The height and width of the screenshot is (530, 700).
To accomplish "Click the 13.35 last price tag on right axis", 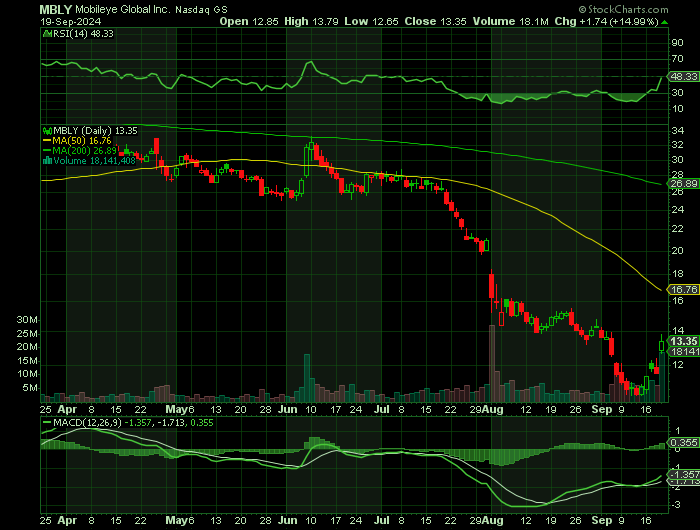I will point(683,341).
